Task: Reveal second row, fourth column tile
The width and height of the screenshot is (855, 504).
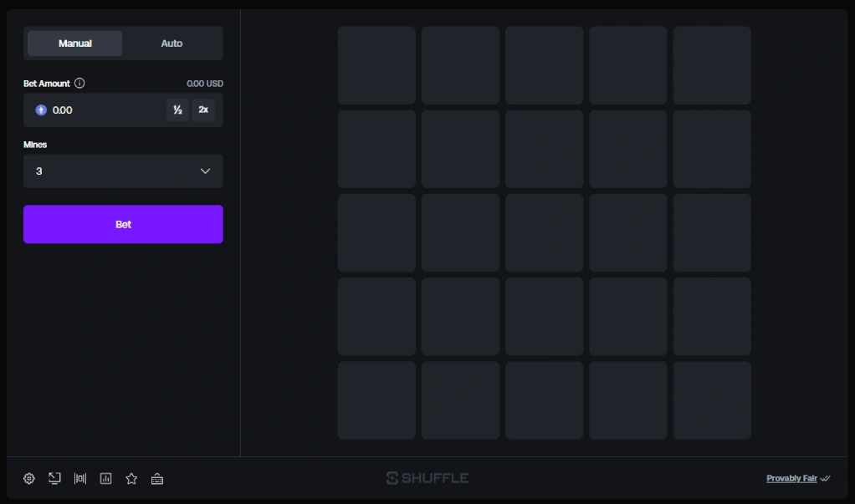Action: 628,150
